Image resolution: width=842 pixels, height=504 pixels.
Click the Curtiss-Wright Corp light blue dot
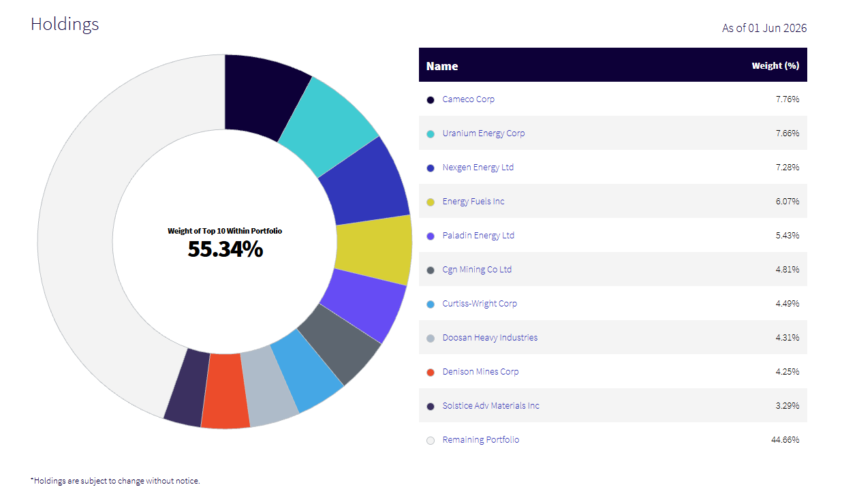pyautogui.click(x=431, y=304)
